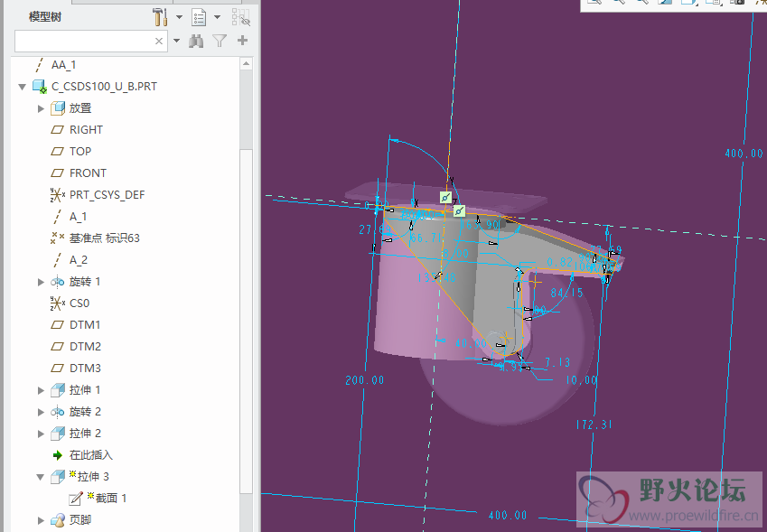Select the 10.00 dimension value
767x532 pixels.
582,380
